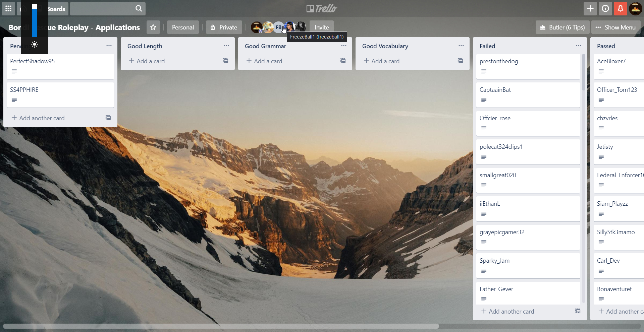This screenshot has width=644, height=332.
Task: Click the search magnifier icon
Action: [138, 9]
